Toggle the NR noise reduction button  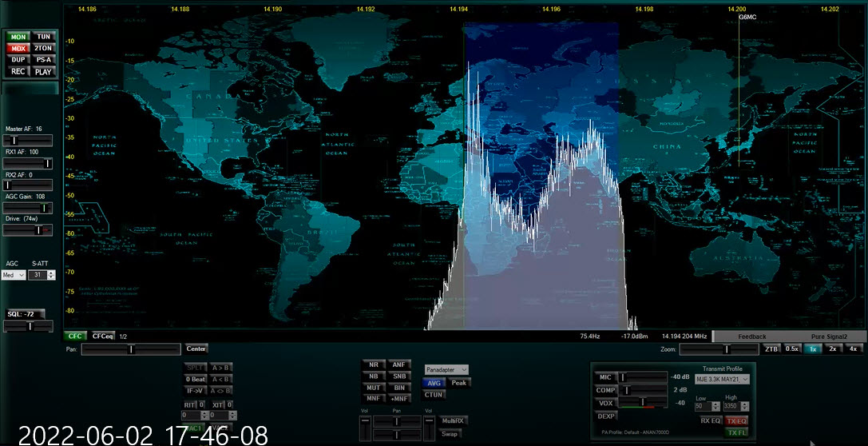(x=373, y=364)
